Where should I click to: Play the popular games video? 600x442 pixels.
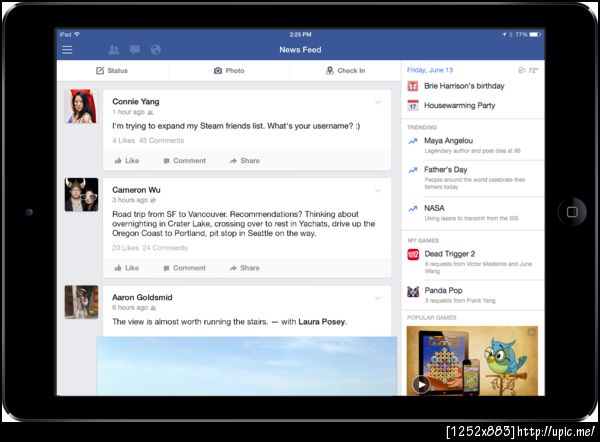[421, 384]
